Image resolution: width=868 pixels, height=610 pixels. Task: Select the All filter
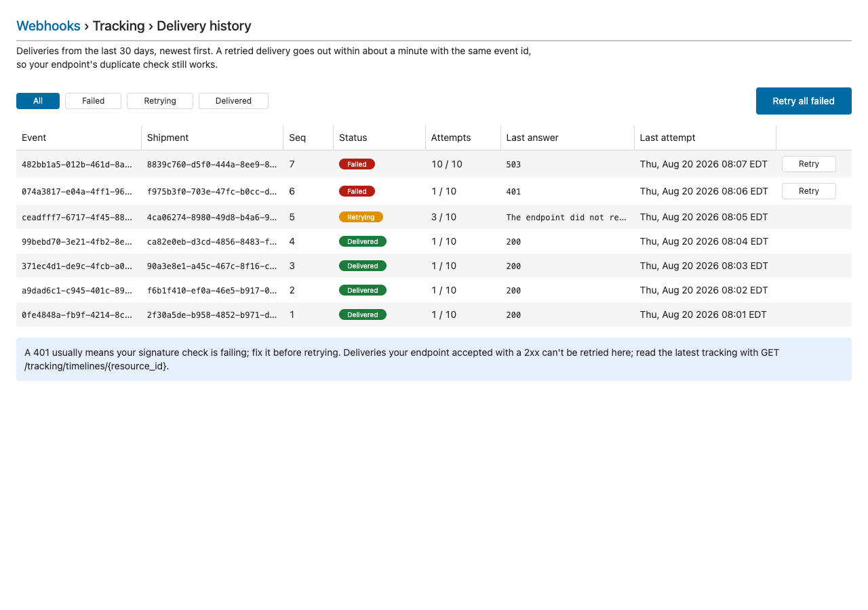coord(38,101)
